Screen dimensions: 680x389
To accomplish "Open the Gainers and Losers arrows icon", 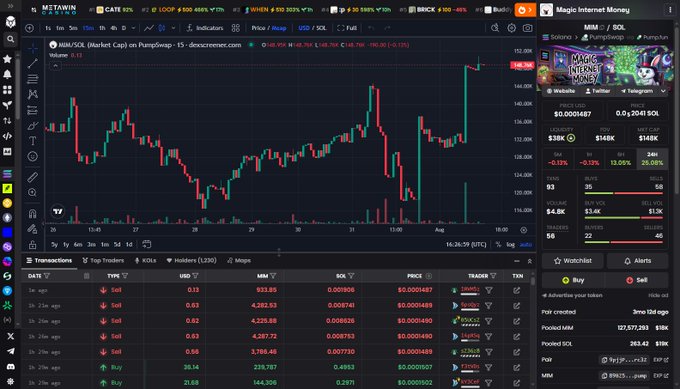I will coord(7,121).
